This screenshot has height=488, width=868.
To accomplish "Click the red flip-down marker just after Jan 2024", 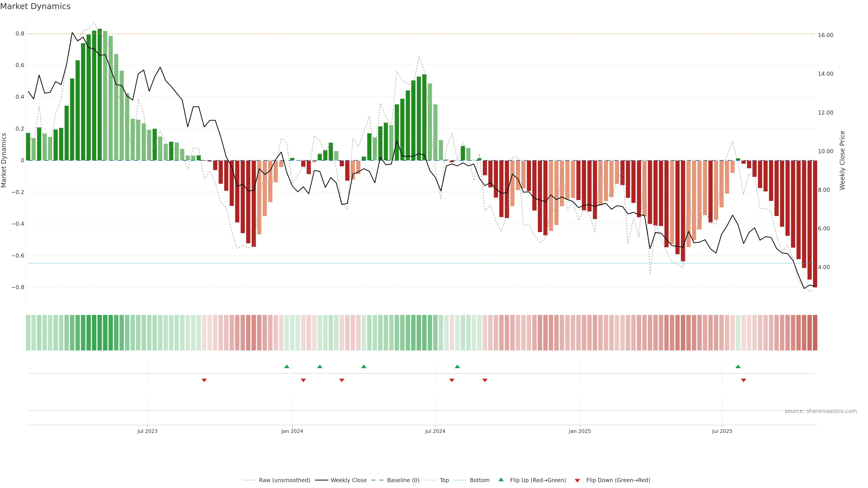I will pos(303,380).
